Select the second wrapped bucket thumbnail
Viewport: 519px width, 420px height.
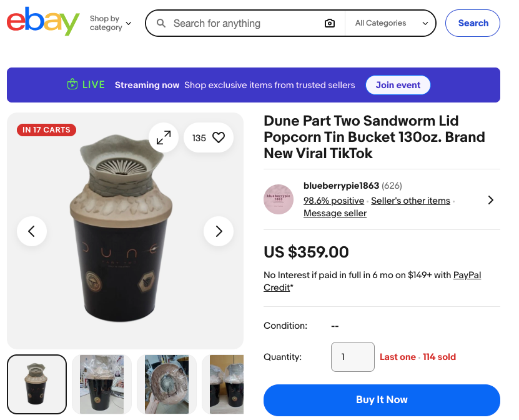tap(102, 384)
